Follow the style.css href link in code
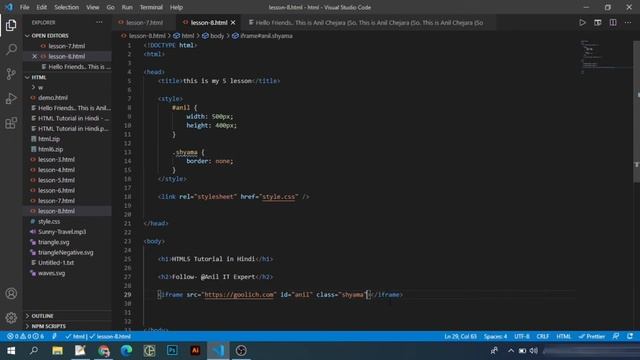The image size is (640, 360). coord(278,197)
